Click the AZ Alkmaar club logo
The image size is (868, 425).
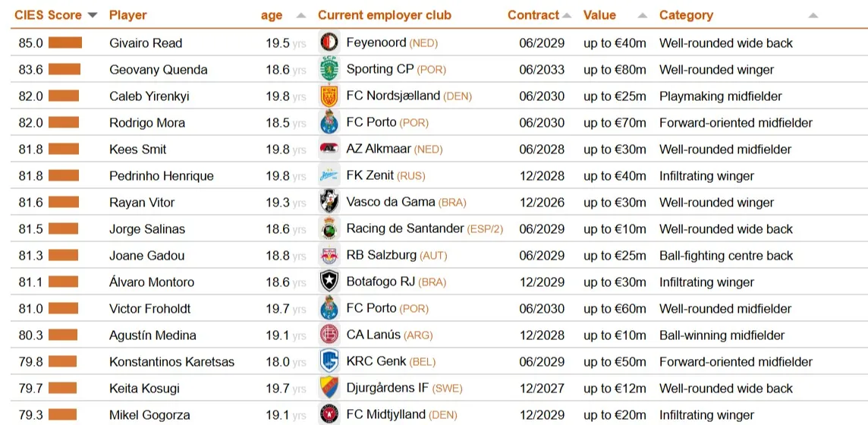point(329,149)
